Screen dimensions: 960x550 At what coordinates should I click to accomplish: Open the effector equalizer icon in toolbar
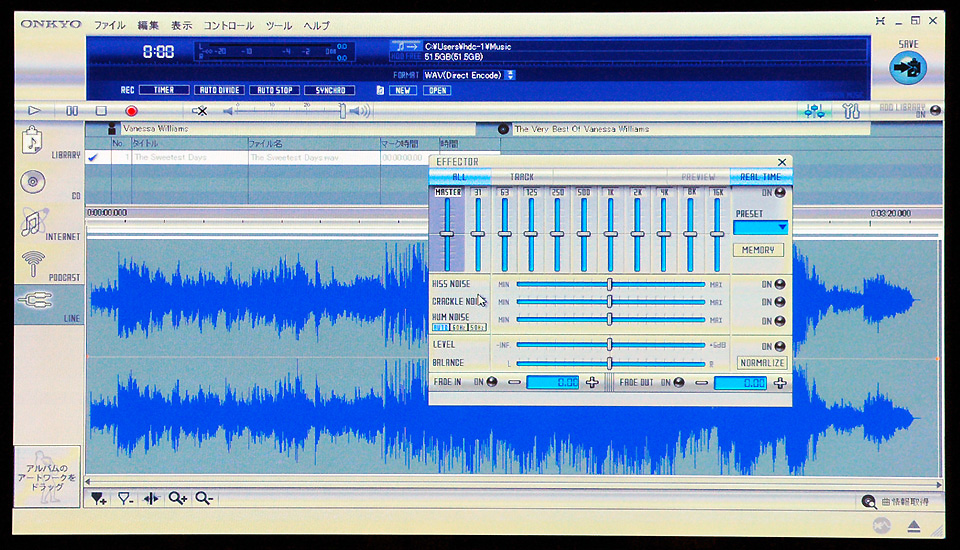(813, 111)
